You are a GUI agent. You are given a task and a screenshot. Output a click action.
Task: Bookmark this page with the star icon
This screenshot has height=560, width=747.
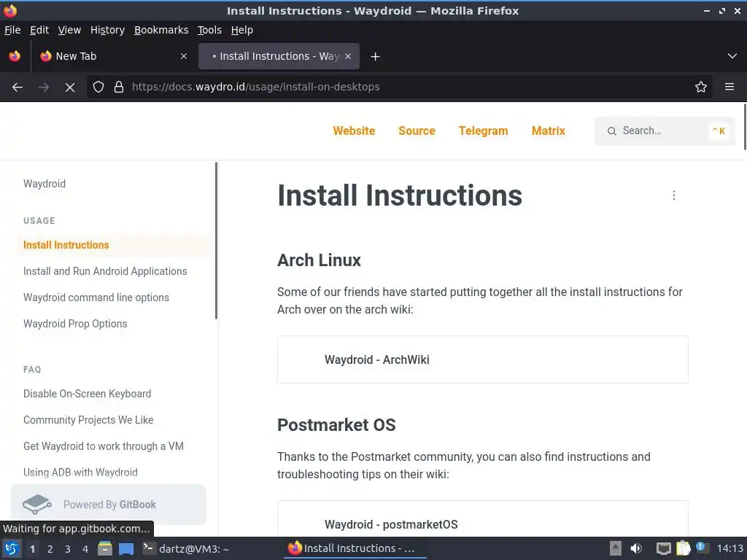tap(701, 87)
